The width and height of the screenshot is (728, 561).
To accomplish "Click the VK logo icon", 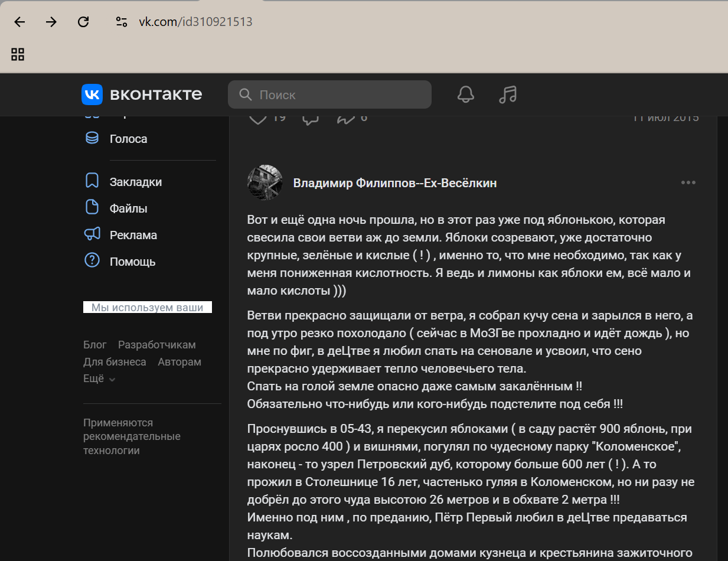I will point(92,94).
